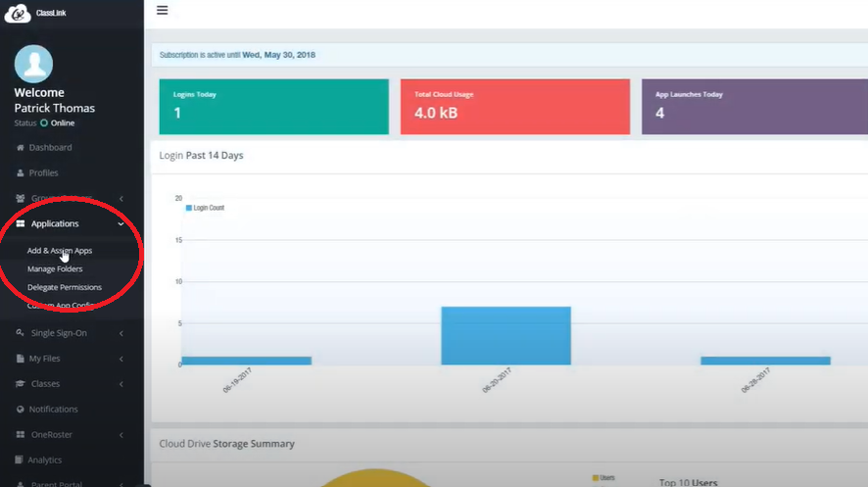
Task: Click the Dashboard home icon
Action: (21, 148)
